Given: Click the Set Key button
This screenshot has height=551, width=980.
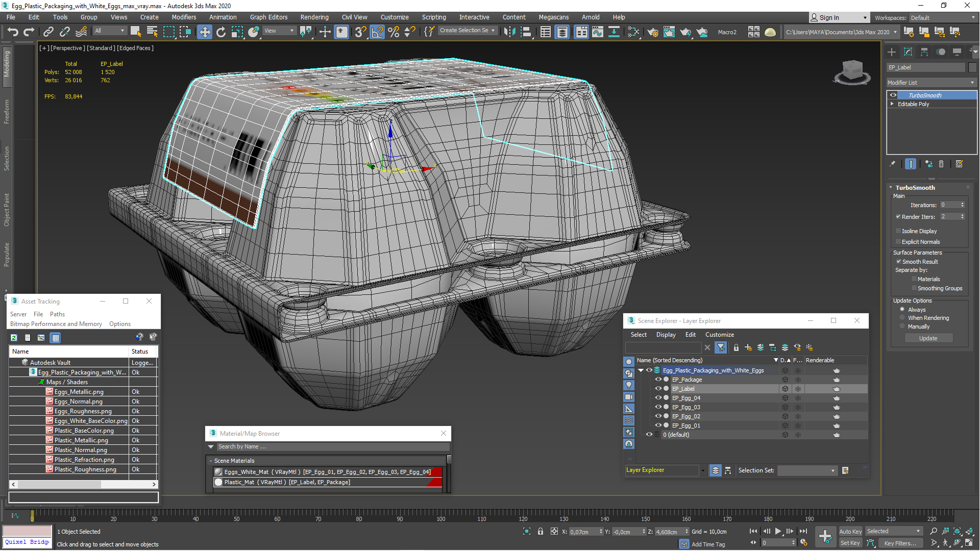Looking at the screenshot, I should [x=850, y=543].
